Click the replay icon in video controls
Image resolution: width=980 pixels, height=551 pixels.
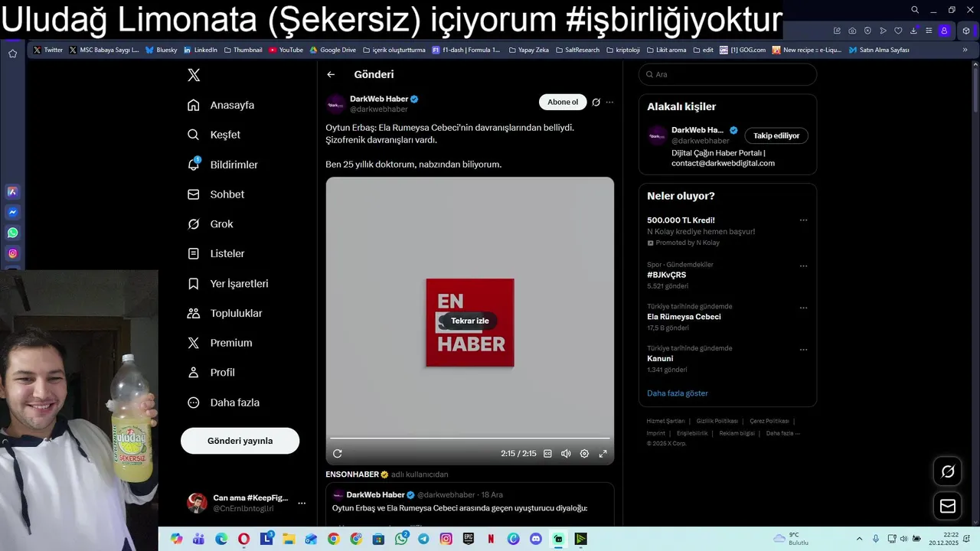tap(337, 453)
